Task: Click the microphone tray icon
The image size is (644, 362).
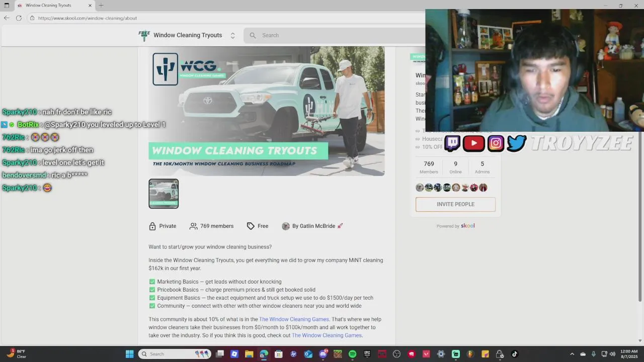Action: [x=594, y=354]
